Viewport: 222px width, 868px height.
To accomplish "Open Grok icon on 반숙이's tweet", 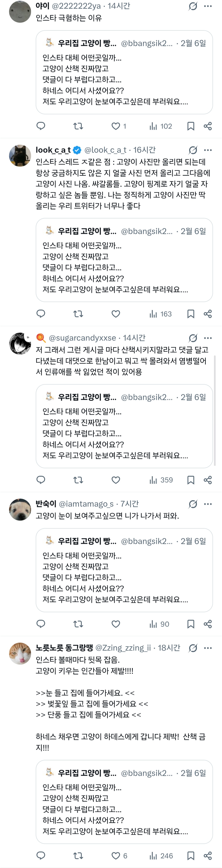I will pos(193,504).
